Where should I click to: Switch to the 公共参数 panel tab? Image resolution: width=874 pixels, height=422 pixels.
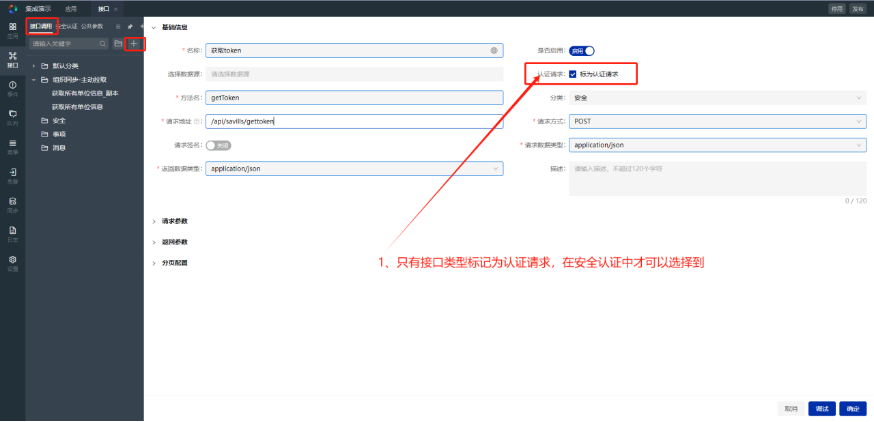pyautogui.click(x=92, y=26)
